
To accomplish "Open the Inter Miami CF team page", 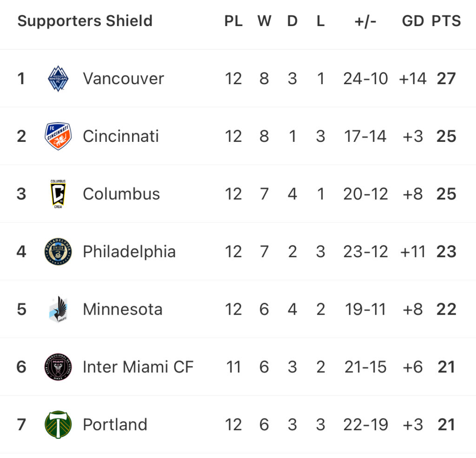I will 138,367.
